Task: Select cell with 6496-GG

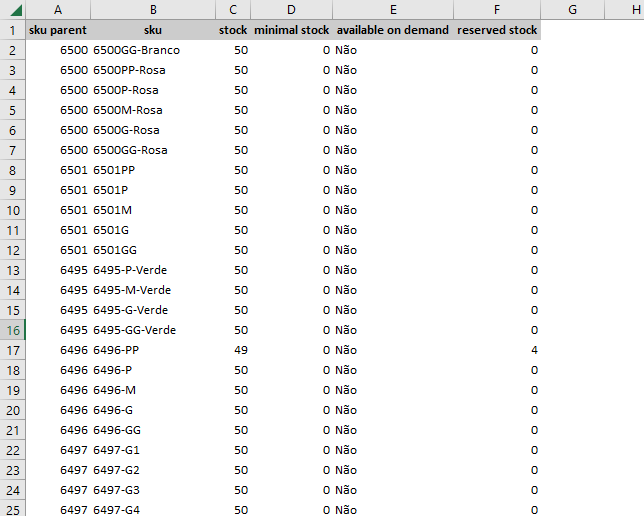Action: point(153,430)
